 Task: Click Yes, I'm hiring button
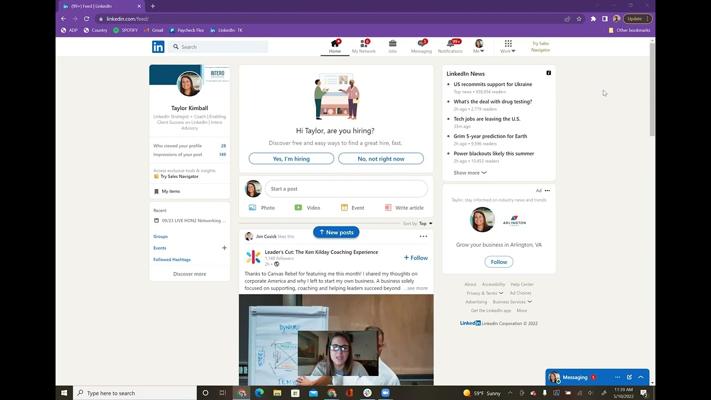click(292, 159)
